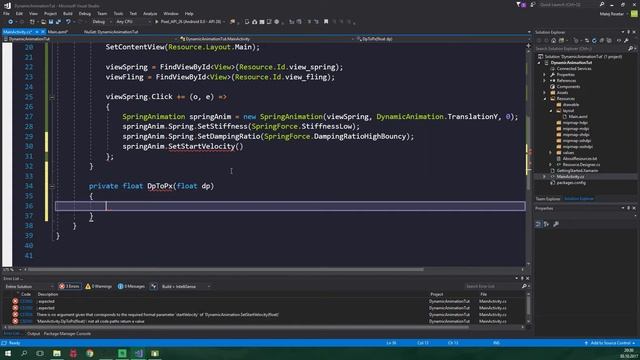Select Connected Services in Solution Explorer
The image size is (640, 360).
[574, 69]
